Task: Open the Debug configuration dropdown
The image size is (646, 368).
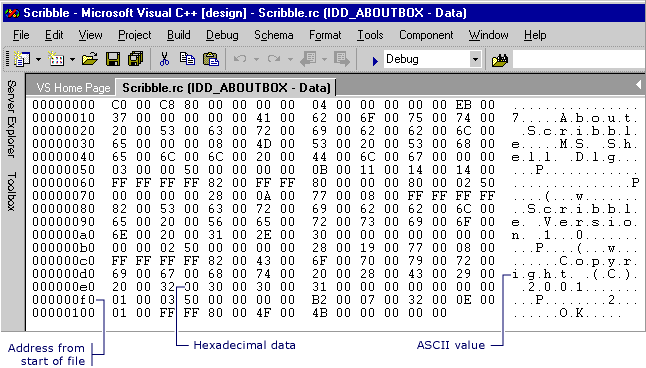Action: coord(475,59)
